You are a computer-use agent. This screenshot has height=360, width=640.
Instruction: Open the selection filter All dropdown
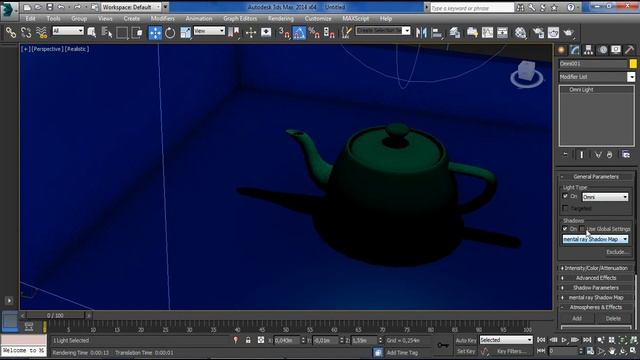68,31
